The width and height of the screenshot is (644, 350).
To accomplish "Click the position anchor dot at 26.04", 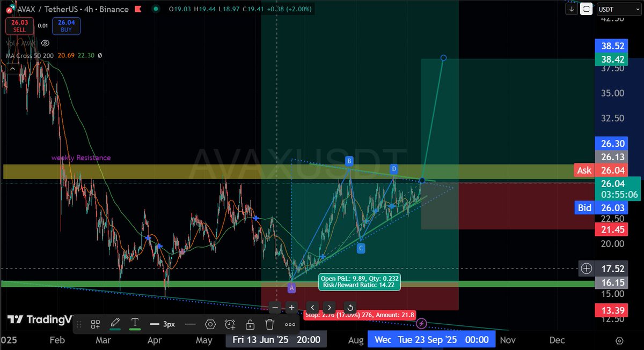I will click(422, 180).
